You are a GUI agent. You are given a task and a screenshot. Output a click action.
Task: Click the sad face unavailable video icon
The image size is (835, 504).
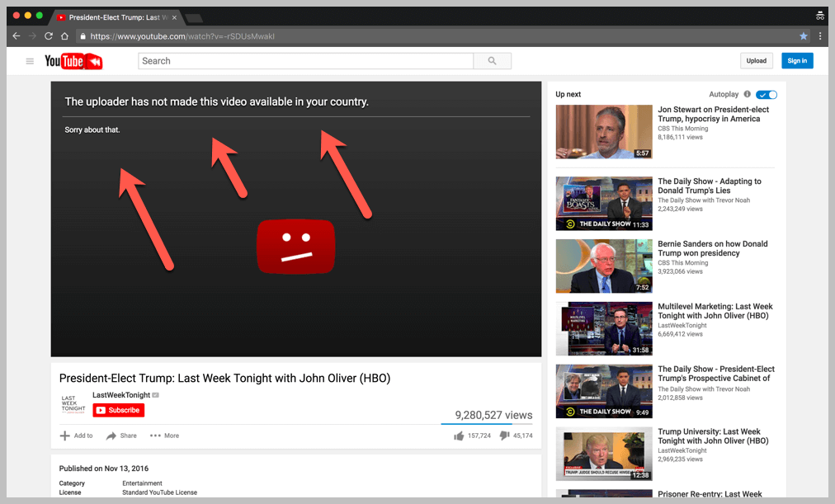(x=296, y=247)
